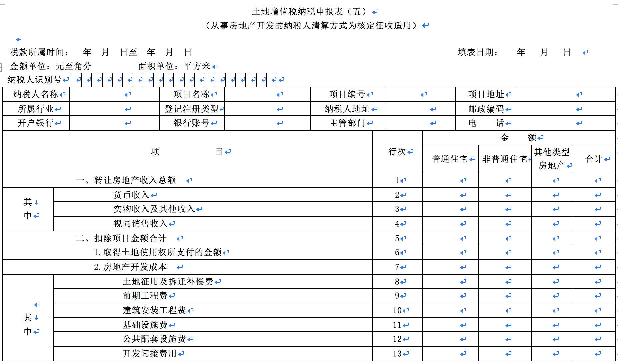Image resolution: width=618 pixels, height=364 pixels.
Task: Click row number 12 in 行次 column
Action: (x=397, y=339)
